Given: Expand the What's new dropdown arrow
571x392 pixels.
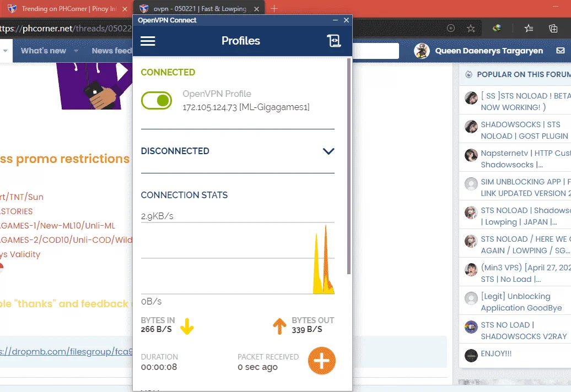Looking at the screenshot, I should coord(76,51).
